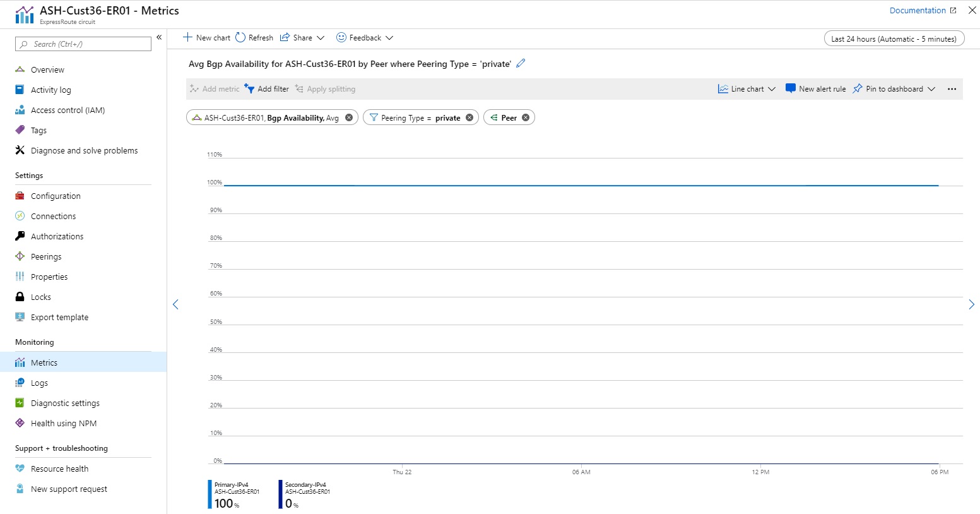Open Activity log from the sidebar
Viewport: 980px width, 514px height.
[49, 89]
